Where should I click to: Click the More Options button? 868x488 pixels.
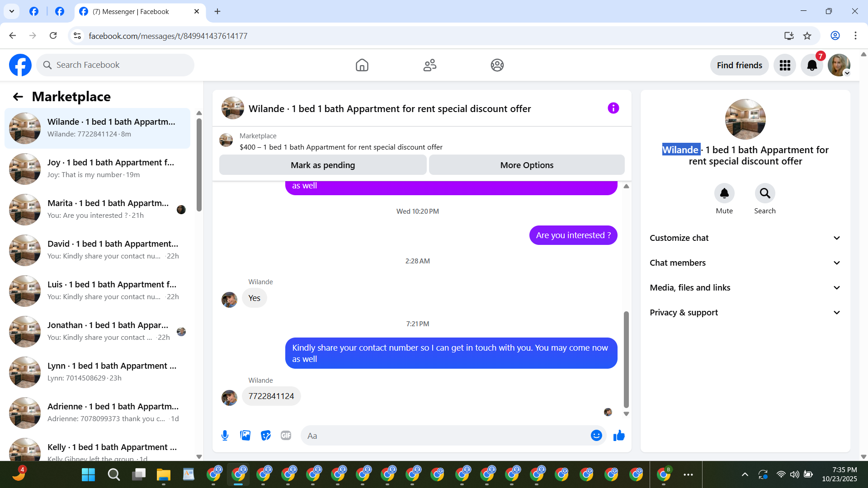[527, 165]
